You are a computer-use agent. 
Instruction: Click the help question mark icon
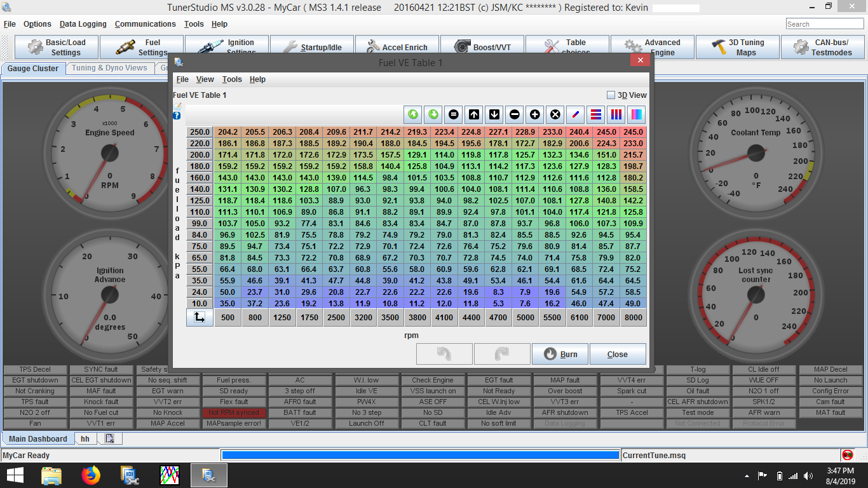tap(177, 115)
